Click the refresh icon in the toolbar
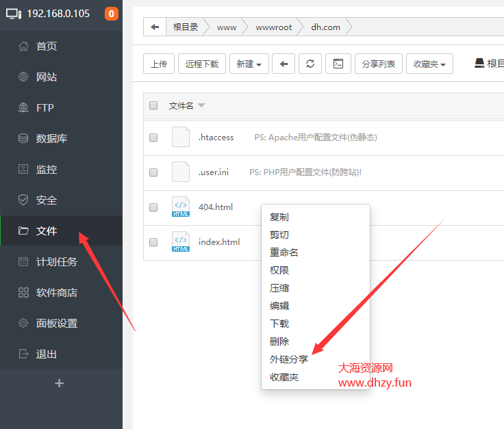 point(310,64)
